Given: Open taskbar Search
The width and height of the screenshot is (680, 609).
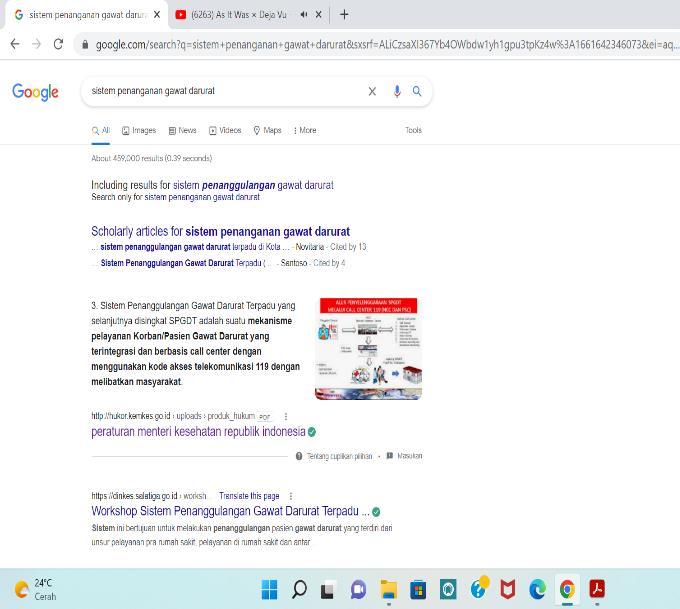Looking at the screenshot, I should [x=299, y=589].
